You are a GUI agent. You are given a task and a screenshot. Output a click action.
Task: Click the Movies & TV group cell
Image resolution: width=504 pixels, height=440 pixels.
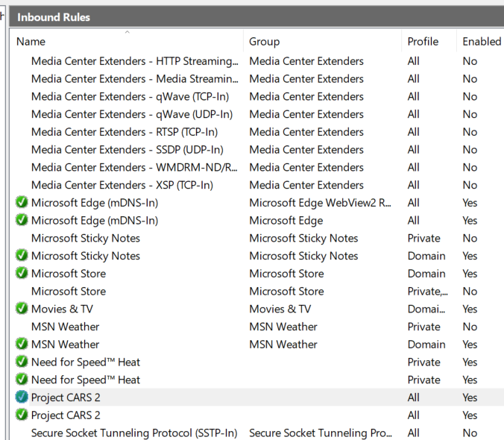point(280,309)
